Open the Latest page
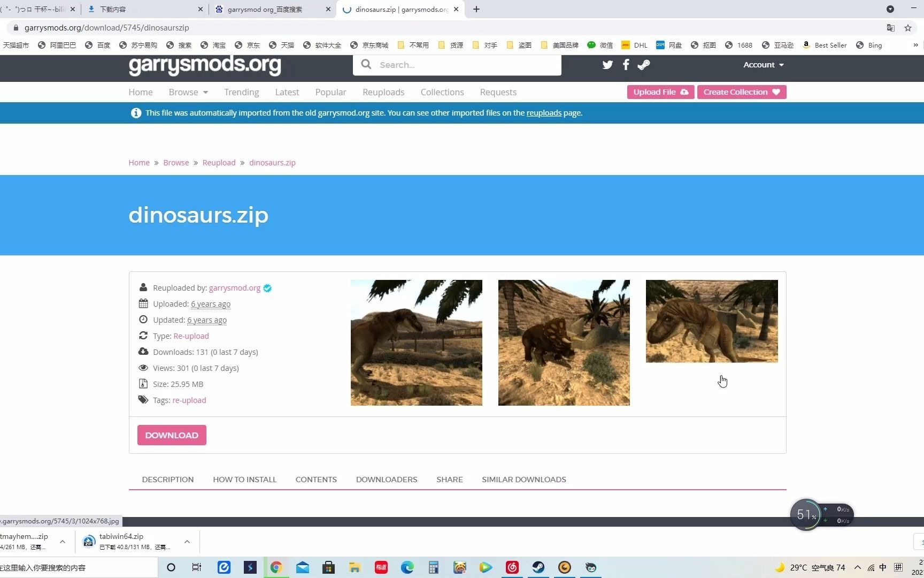This screenshot has height=578, width=924. pyautogui.click(x=287, y=92)
